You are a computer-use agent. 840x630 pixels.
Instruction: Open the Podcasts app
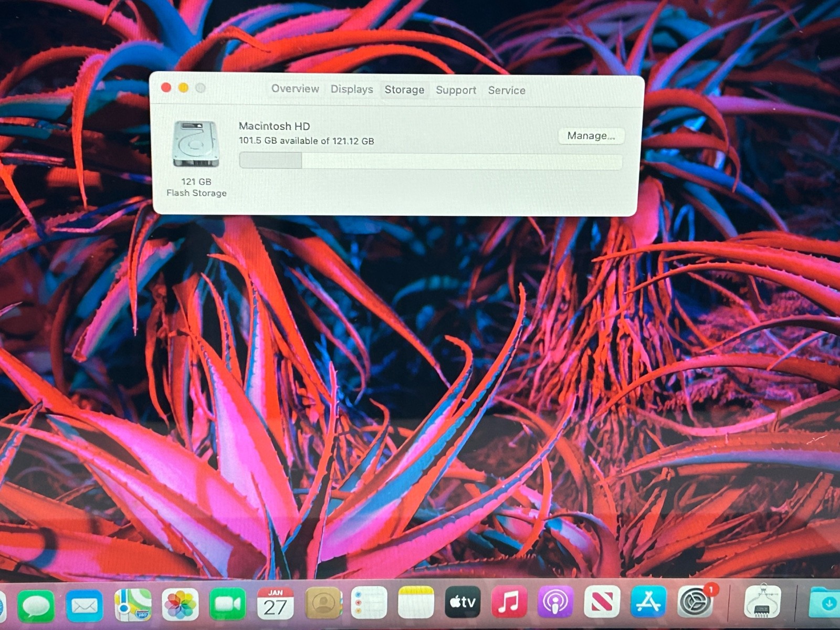click(555, 602)
